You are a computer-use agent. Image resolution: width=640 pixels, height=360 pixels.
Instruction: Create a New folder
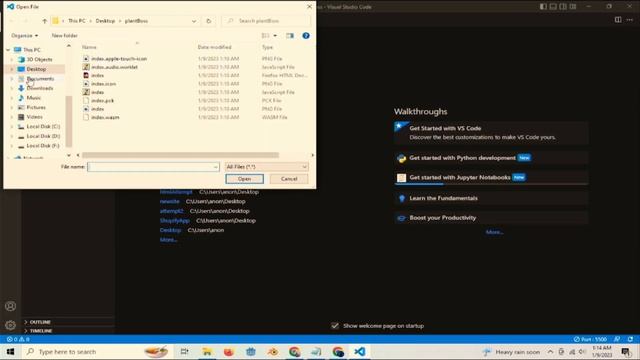(64, 36)
